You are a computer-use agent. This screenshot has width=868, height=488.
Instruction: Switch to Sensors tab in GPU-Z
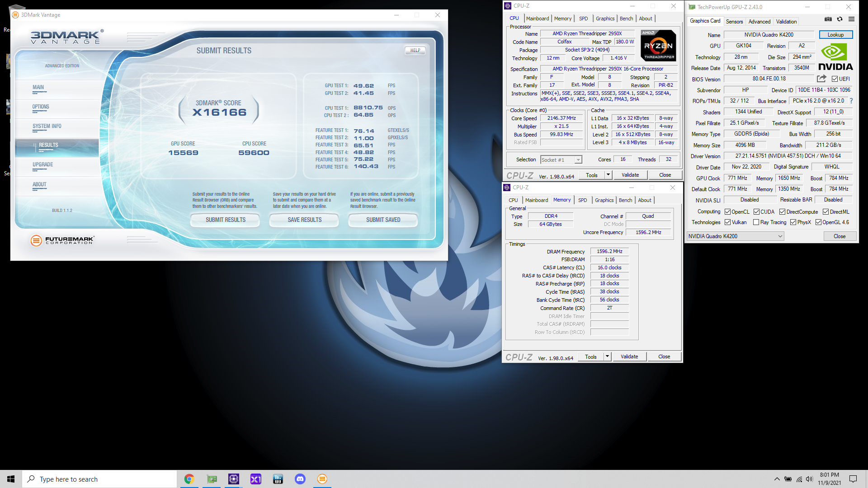pos(734,22)
